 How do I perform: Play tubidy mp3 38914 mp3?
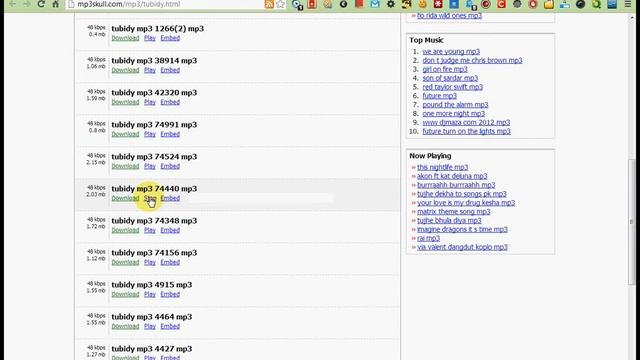click(x=150, y=70)
